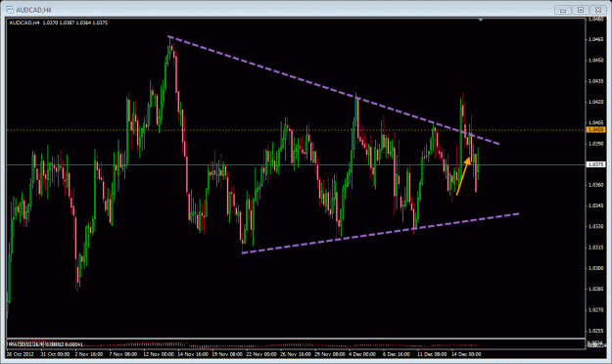612x364 pixels.
Task: Minimize the AUDCAD,H4 chart window
Action: tap(563, 10)
